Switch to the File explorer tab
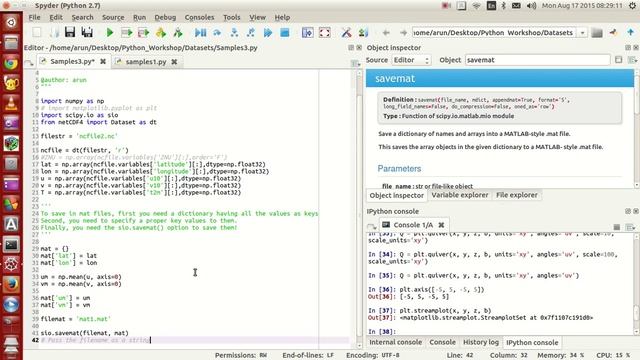The width and height of the screenshot is (640, 360). coord(517,195)
